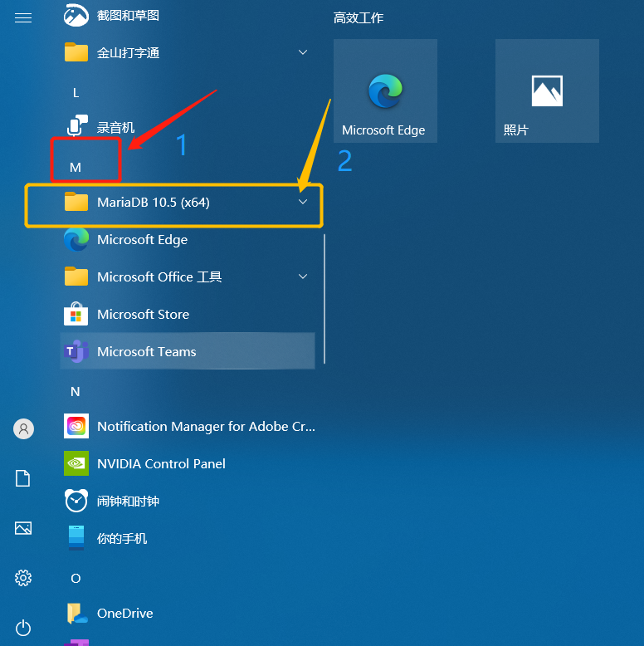Select Notification Manager for Adobe Cr... text
The height and width of the screenshot is (646, 644).
(x=207, y=426)
